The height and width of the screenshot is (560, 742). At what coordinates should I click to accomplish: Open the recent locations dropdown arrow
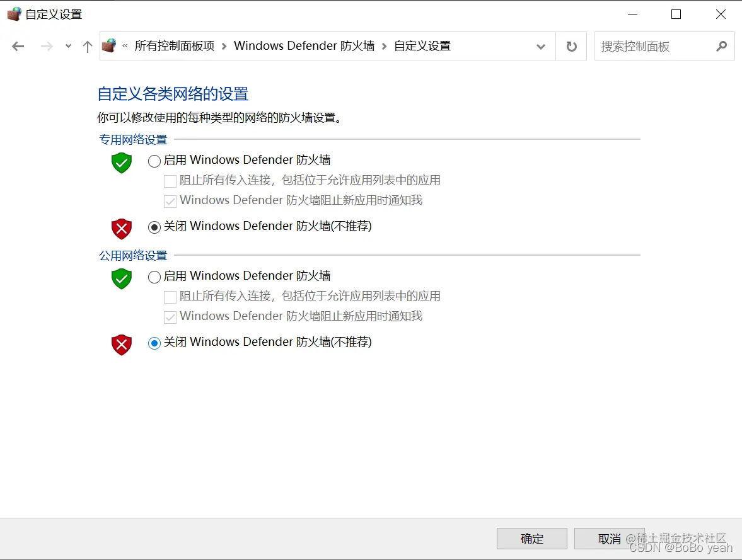pos(68,47)
